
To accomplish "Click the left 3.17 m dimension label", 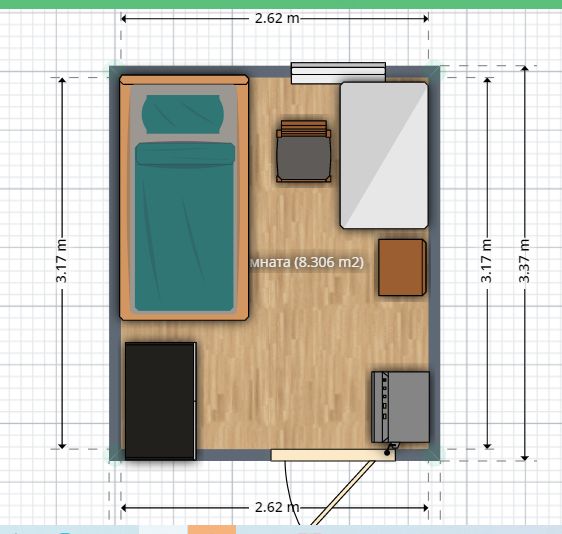I will pos(62,261).
